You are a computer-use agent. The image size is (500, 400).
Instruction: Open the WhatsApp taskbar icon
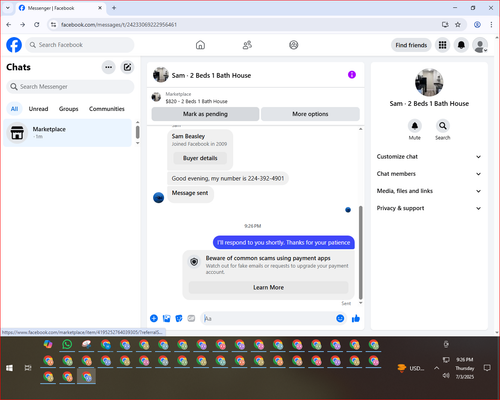(x=67, y=344)
